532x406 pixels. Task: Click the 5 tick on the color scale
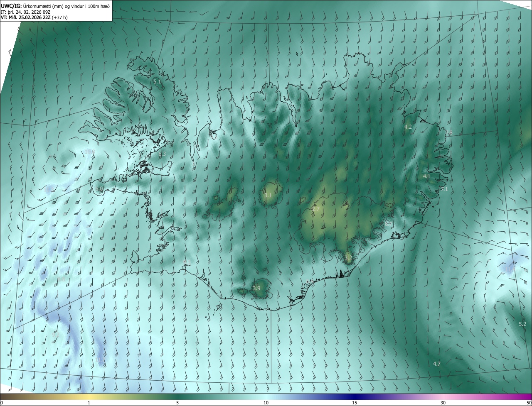pos(177,403)
